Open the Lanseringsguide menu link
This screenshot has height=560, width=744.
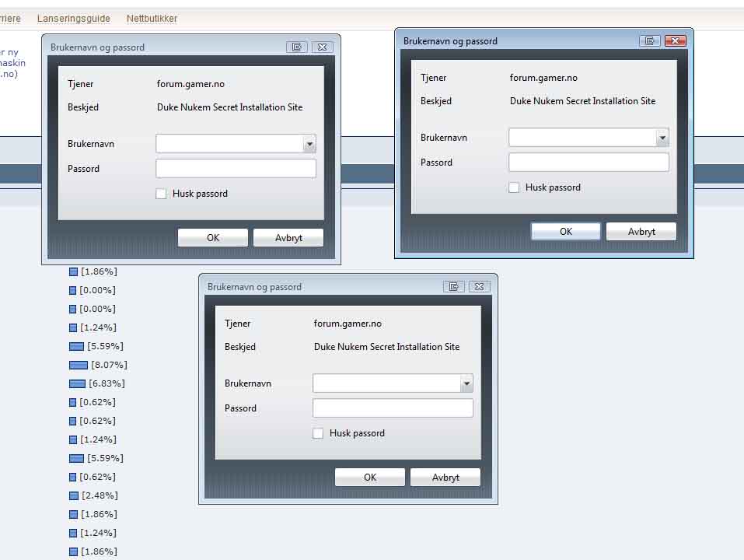click(x=74, y=19)
